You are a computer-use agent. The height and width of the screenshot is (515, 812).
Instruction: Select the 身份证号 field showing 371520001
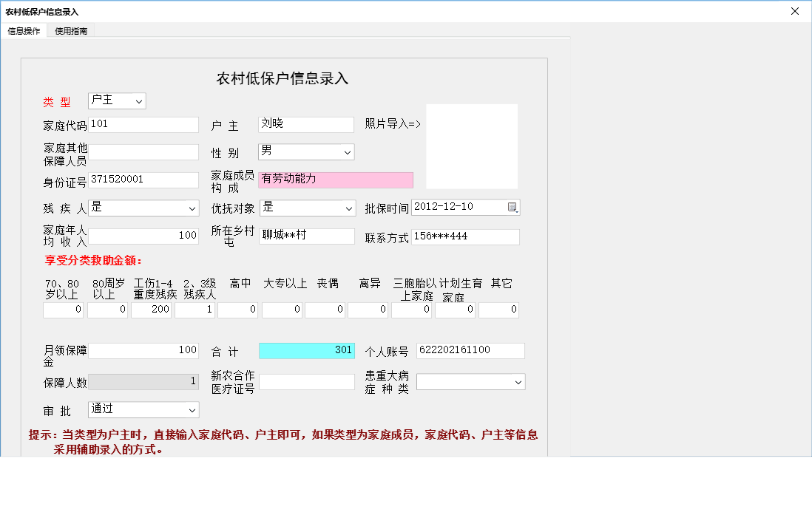[144, 180]
